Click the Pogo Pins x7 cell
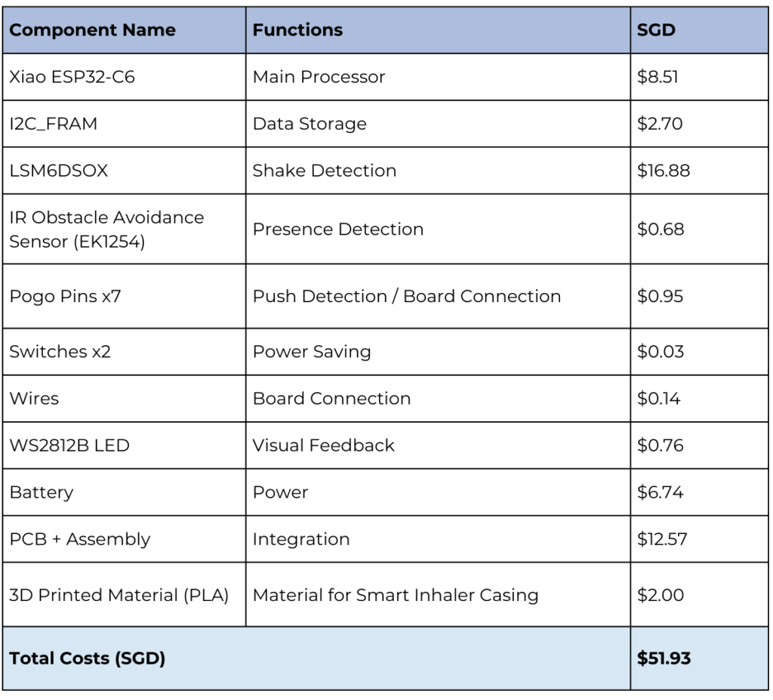The image size is (773, 700). pyautogui.click(x=65, y=296)
